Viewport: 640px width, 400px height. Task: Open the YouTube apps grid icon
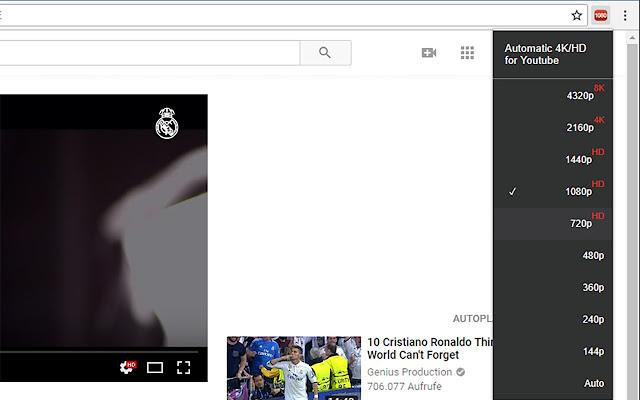click(x=467, y=53)
